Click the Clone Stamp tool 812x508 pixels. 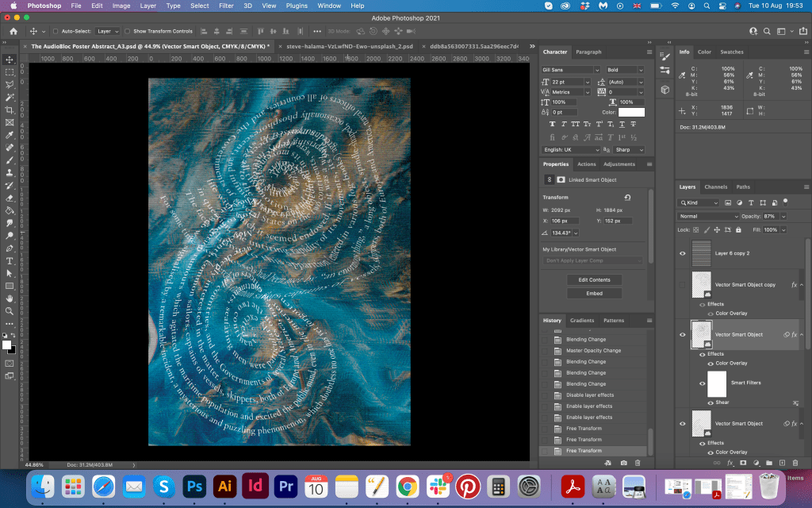[x=10, y=172]
